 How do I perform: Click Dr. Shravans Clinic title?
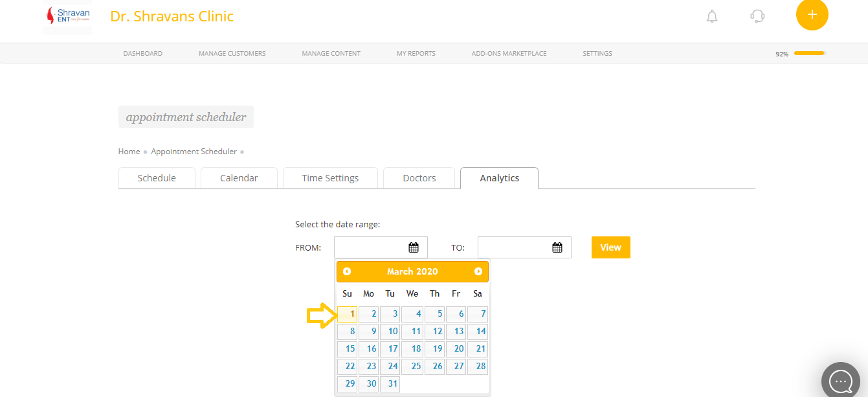point(172,16)
